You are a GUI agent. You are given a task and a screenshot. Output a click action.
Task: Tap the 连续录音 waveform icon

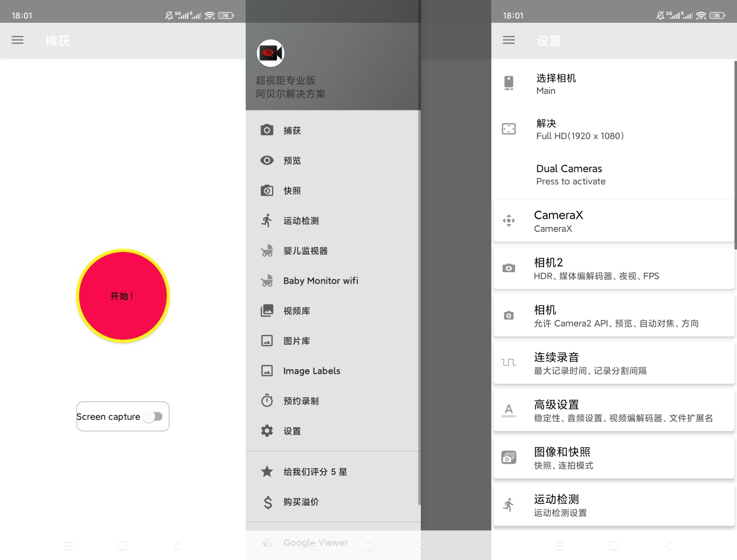click(508, 362)
